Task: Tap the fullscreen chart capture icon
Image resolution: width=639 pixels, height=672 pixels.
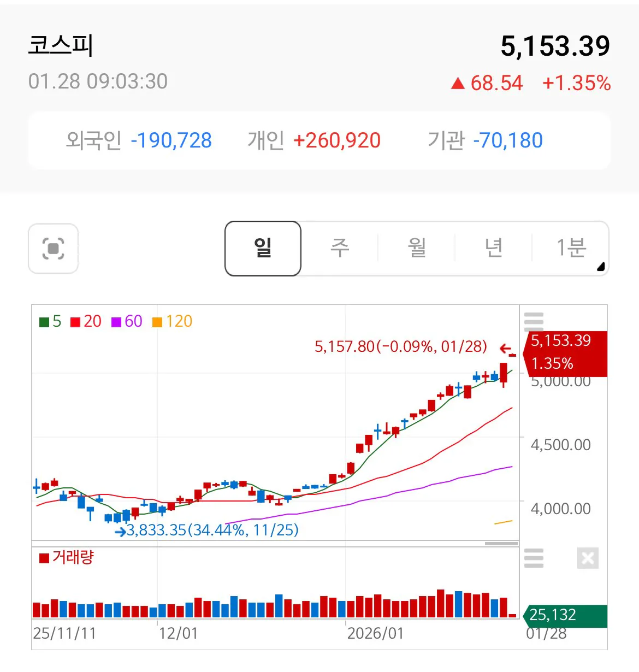Action: 53,249
